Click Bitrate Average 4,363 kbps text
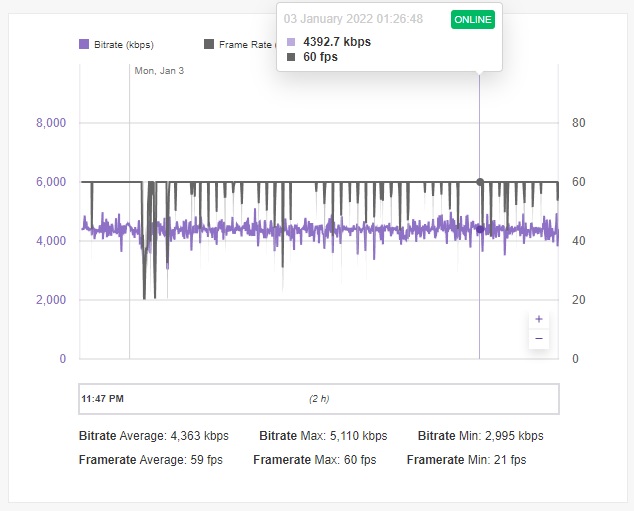 coord(154,435)
